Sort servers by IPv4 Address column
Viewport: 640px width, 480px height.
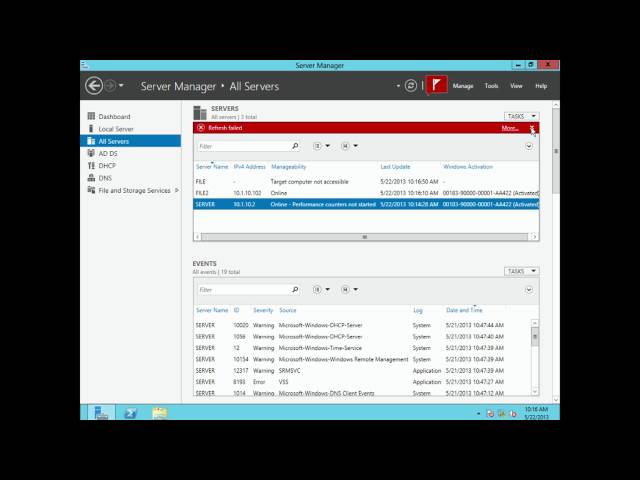tap(249, 167)
